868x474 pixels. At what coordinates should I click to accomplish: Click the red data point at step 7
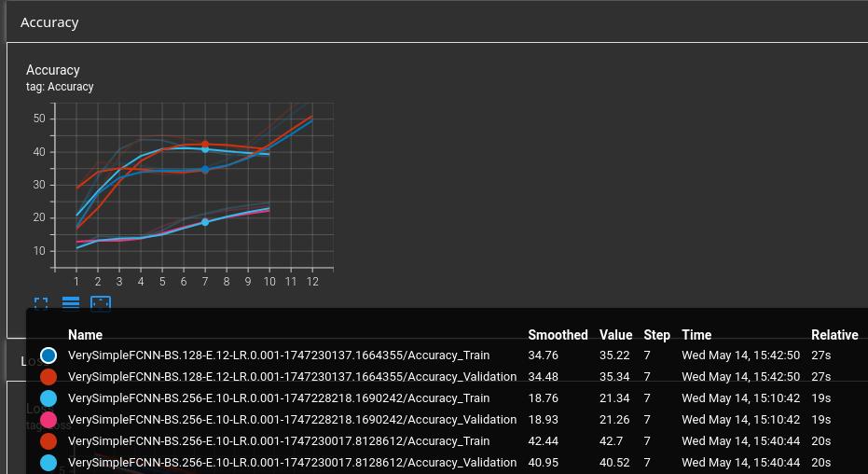tap(205, 145)
